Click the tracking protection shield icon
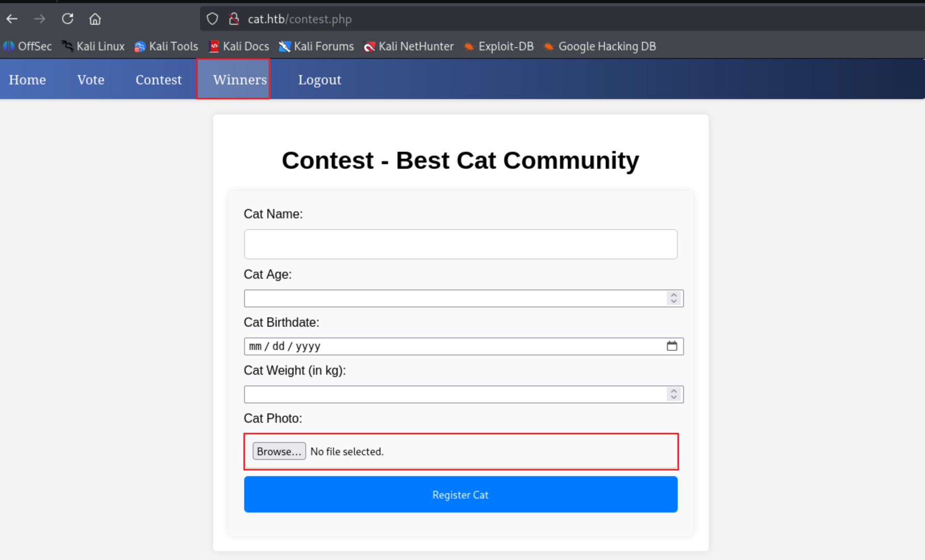925x560 pixels. click(x=212, y=19)
